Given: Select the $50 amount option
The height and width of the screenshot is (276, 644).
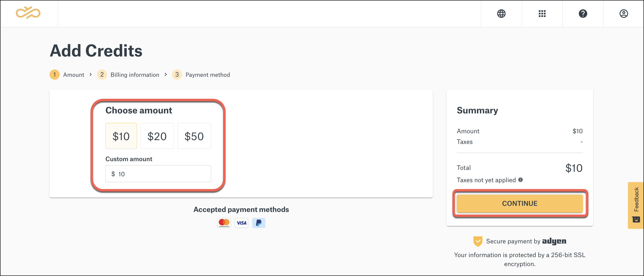Looking at the screenshot, I should (194, 136).
